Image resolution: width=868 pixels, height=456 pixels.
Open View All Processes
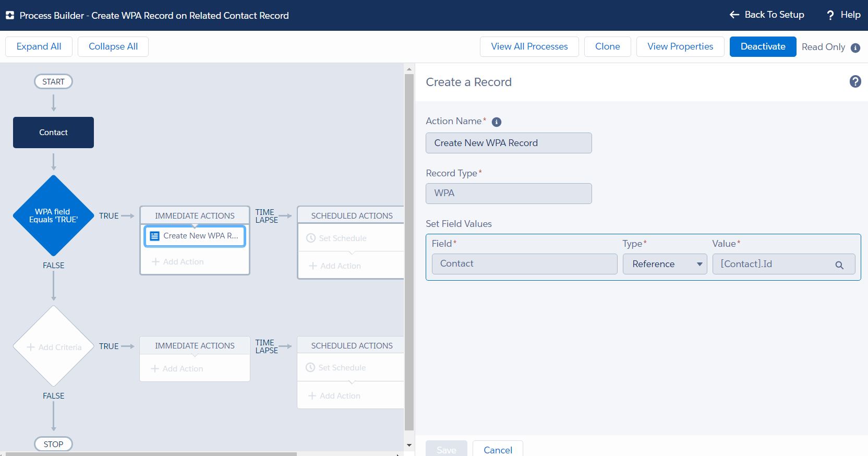pos(529,46)
